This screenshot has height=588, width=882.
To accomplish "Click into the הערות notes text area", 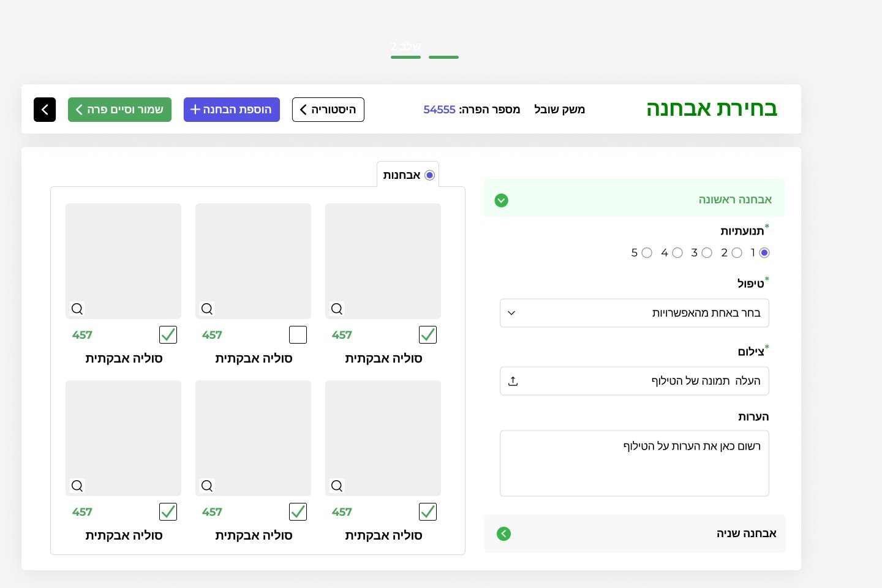I will [635, 463].
